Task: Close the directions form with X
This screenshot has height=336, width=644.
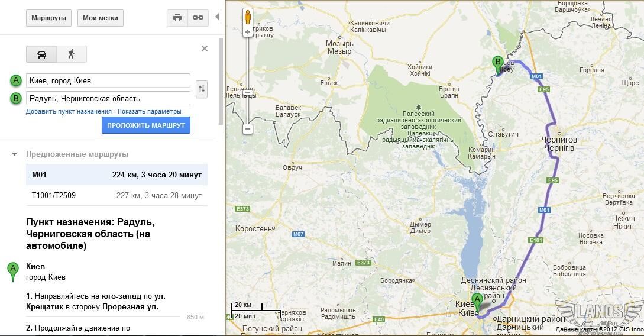Action: point(205,49)
